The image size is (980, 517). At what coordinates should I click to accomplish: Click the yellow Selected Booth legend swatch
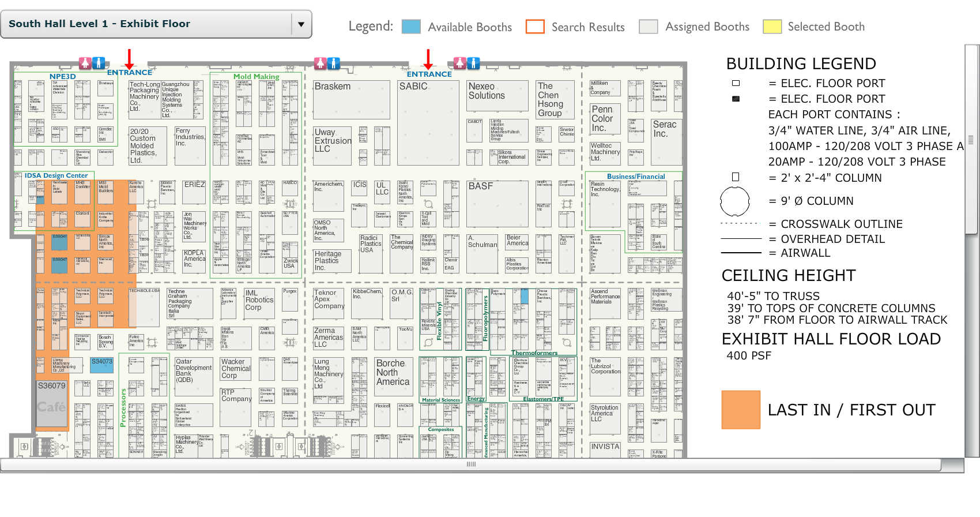tap(772, 27)
